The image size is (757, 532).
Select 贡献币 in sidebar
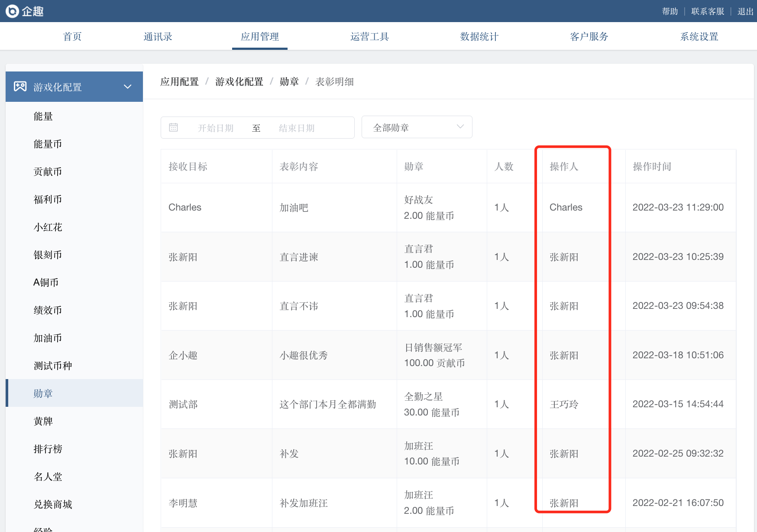[x=74, y=172]
